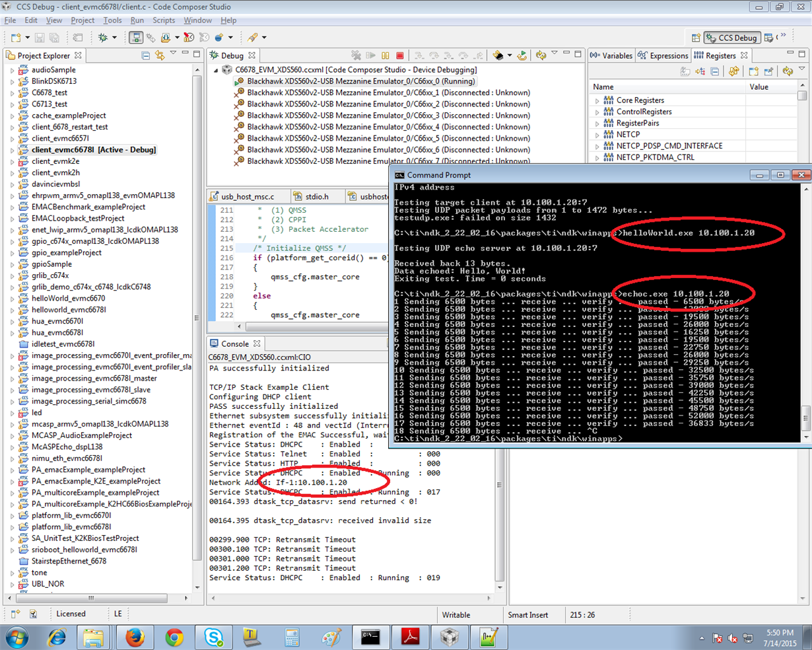
Task: Expand the client_evmc6678l Active Debug project
Action: (13, 150)
